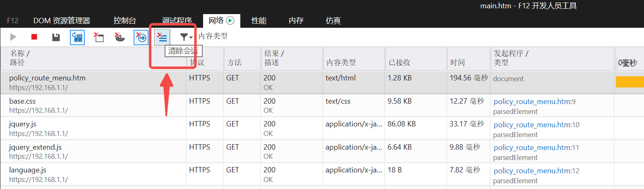This screenshot has width=644, height=189.
Task: Open initiator link policy_route_menu.htm:10
Action: point(536,125)
